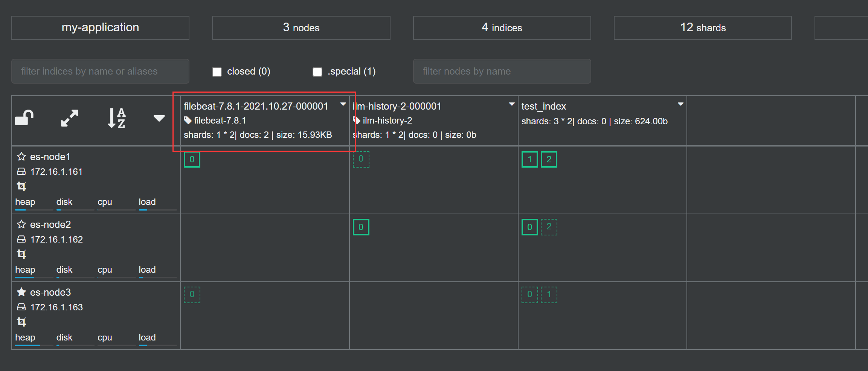Click the unlock shard allocation icon
Screen dimensions: 868x371
(x=24, y=118)
